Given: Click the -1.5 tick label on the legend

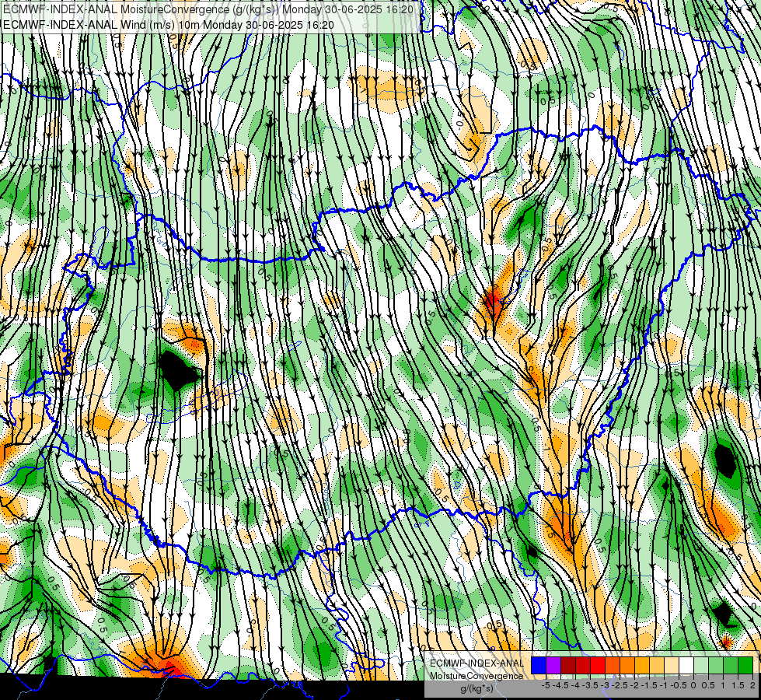Looking at the screenshot, I should pyautogui.click(x=649, y=685).
